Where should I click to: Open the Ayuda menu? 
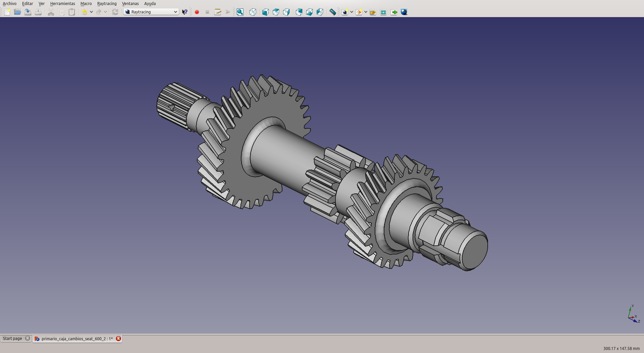150,3
